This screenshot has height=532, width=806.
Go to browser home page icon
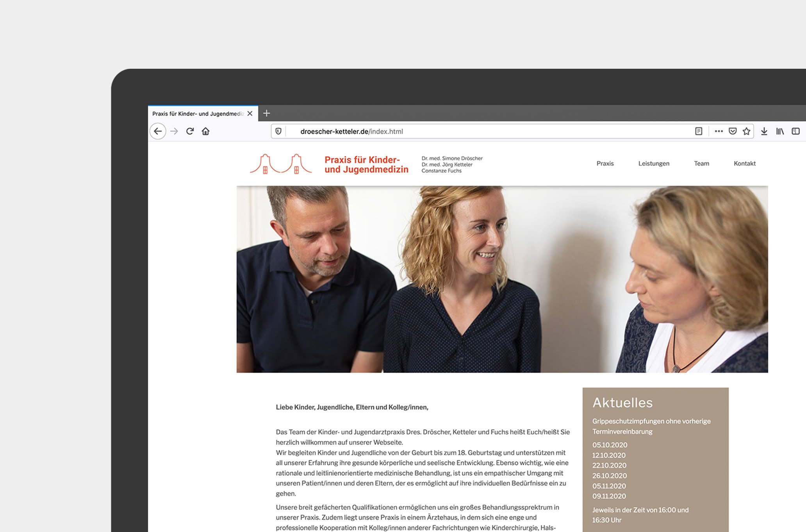coord(206,131)
